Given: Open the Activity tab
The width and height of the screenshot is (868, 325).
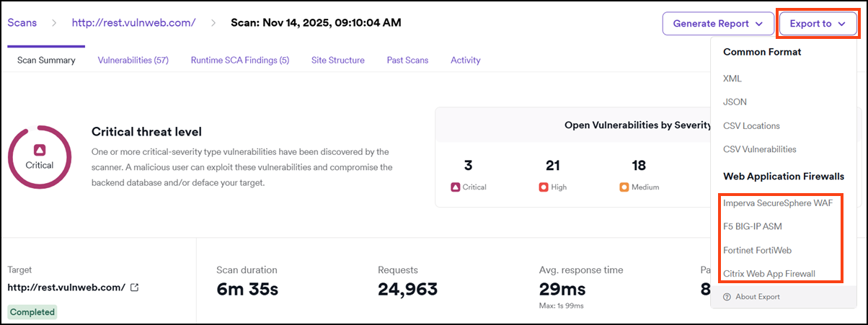Looking at the screenshot, I should 465,61.
